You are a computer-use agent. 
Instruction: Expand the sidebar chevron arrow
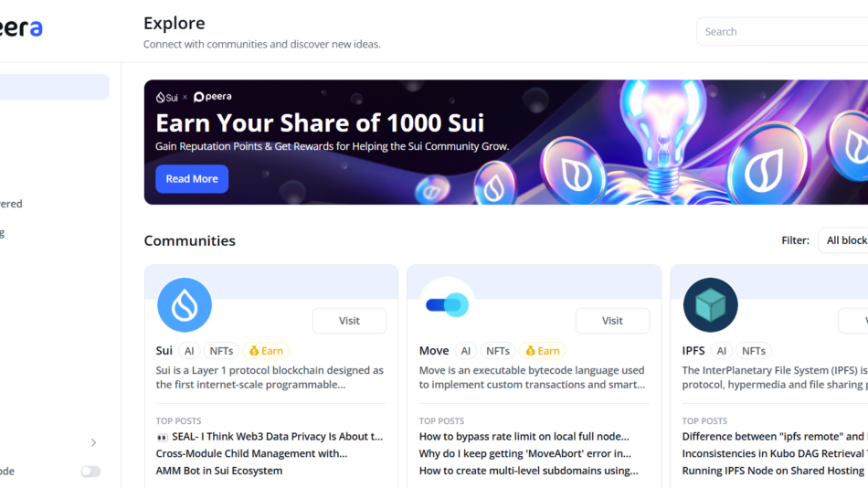(x=93, y=443)
